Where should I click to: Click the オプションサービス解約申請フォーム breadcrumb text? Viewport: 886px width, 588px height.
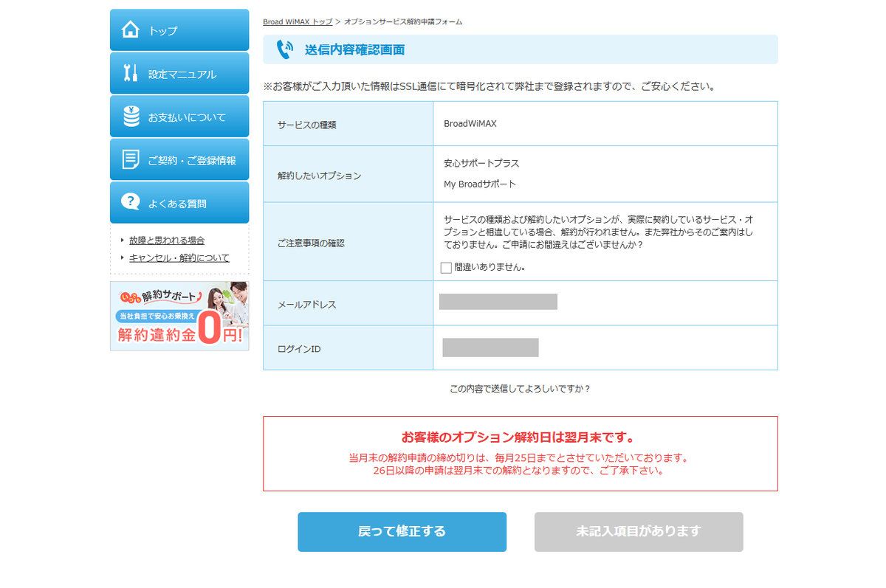click(x=403, y=22)
